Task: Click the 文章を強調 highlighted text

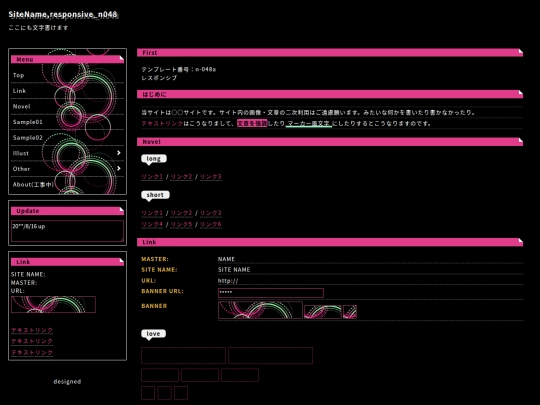Action: pyautogui.click(x=252, y=123)
